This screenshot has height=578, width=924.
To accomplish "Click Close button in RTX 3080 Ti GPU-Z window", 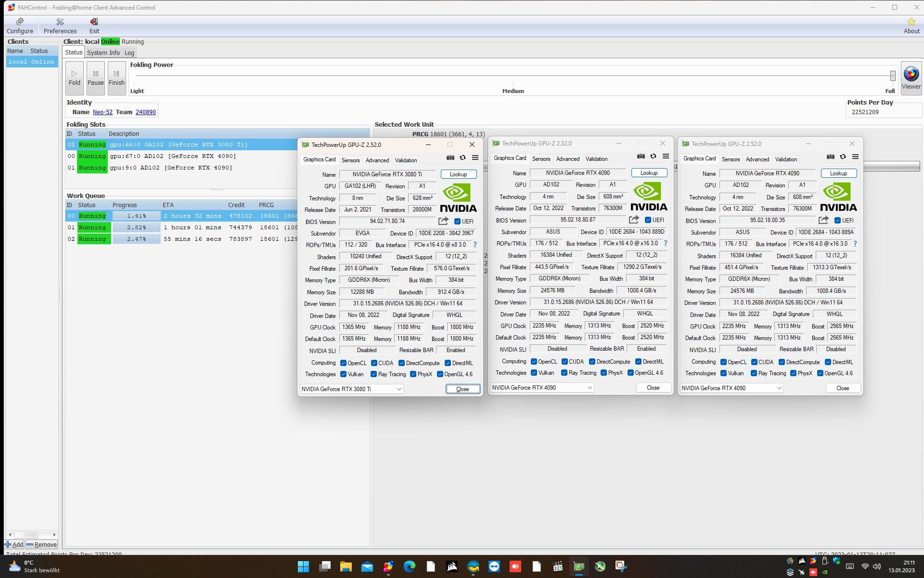I will (x=462, y=389).
